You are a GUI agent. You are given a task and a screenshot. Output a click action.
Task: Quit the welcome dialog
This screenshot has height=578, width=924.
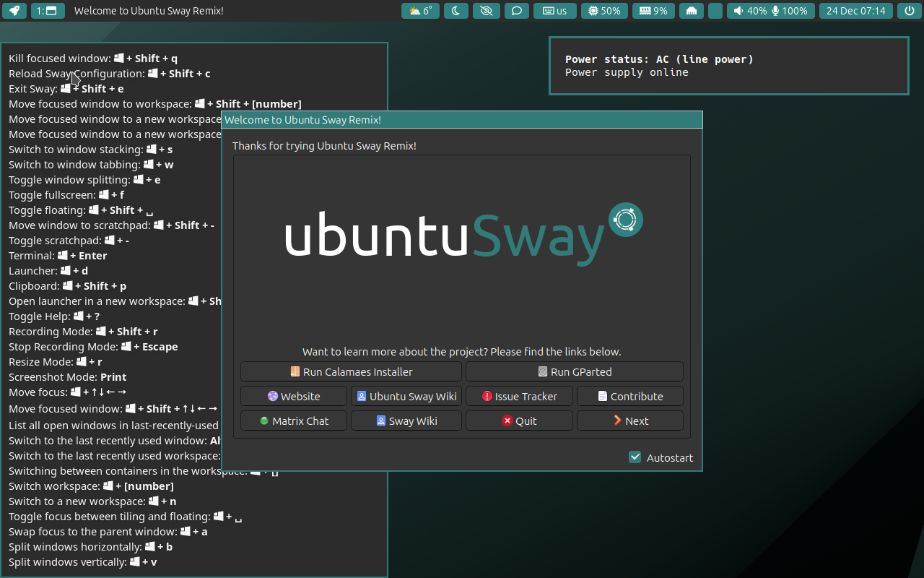click(x=519, y=420)
